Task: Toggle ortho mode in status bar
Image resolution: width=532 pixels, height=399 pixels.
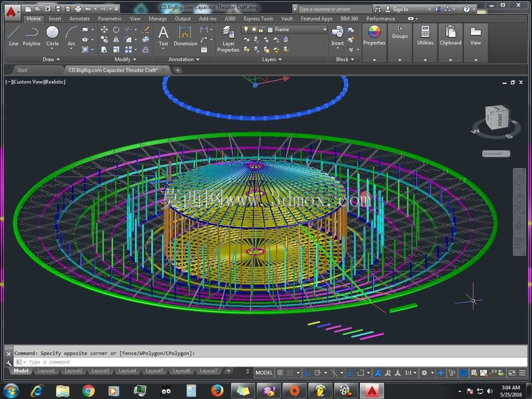Action: click(x=308, y=373)
